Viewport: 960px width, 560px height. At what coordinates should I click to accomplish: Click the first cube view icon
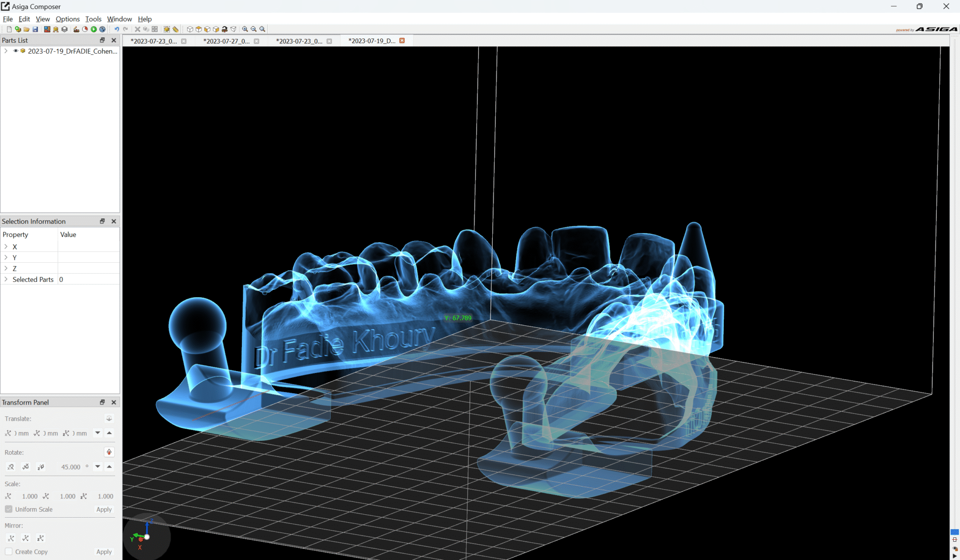[190, 29]
